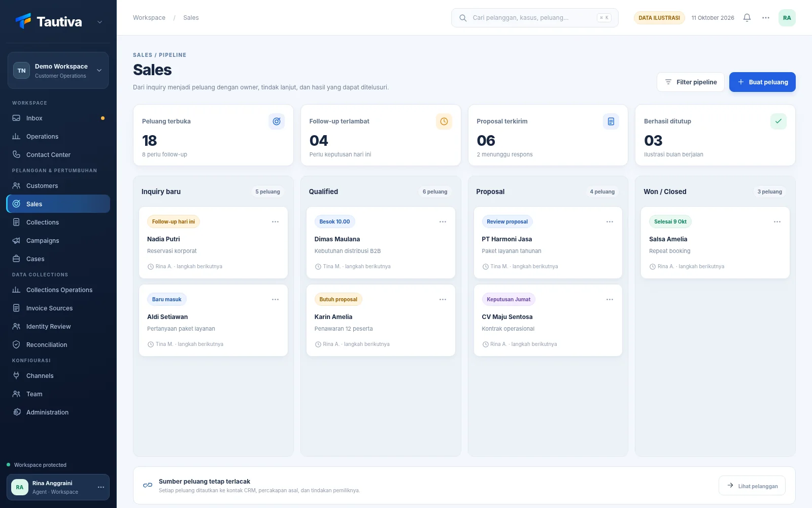Screen dimensions: 812x508
Task: Open Collections Operations in sidebar
Action: (x=58, y=290)
